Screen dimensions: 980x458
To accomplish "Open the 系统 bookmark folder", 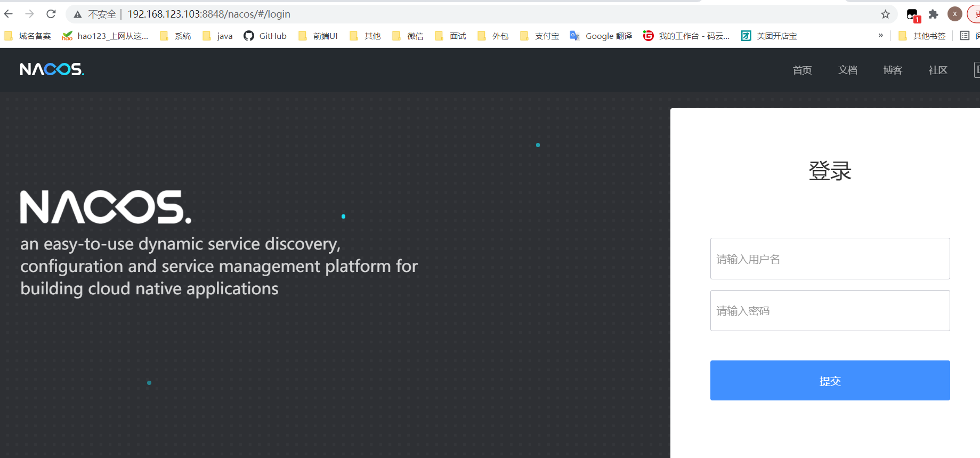I will (175, 36).
